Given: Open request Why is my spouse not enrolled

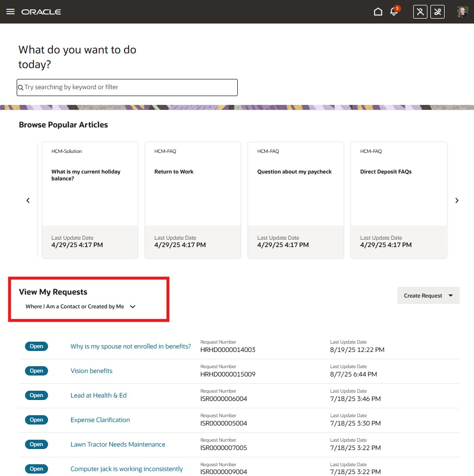Looking at the screenshot, I should (x=130, y=346).
